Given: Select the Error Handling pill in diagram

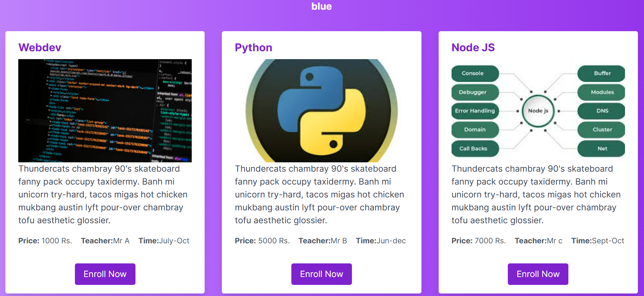Looking at the screenshot, I should pos(475,111).
